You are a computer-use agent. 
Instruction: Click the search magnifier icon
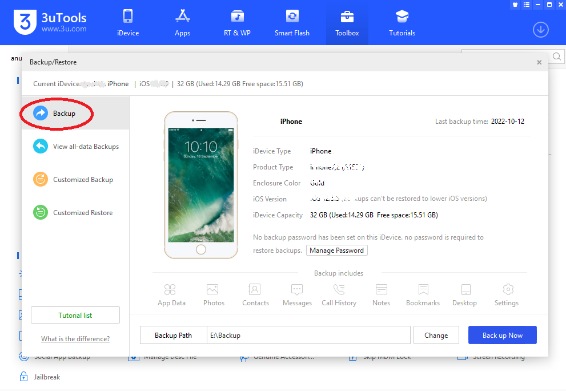coord(557,56)
